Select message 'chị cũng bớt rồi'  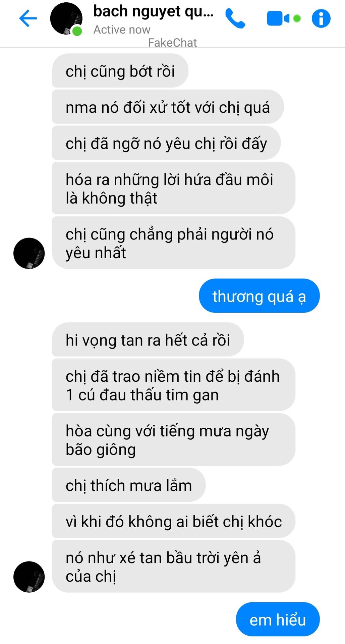point(120,71)
